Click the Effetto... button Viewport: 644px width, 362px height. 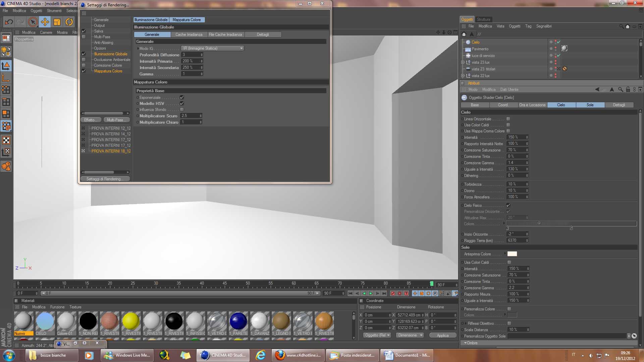tap(91, 120)
